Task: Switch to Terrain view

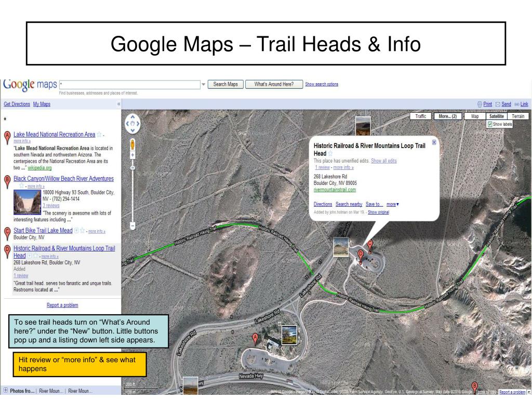Action: pos(518,116)
